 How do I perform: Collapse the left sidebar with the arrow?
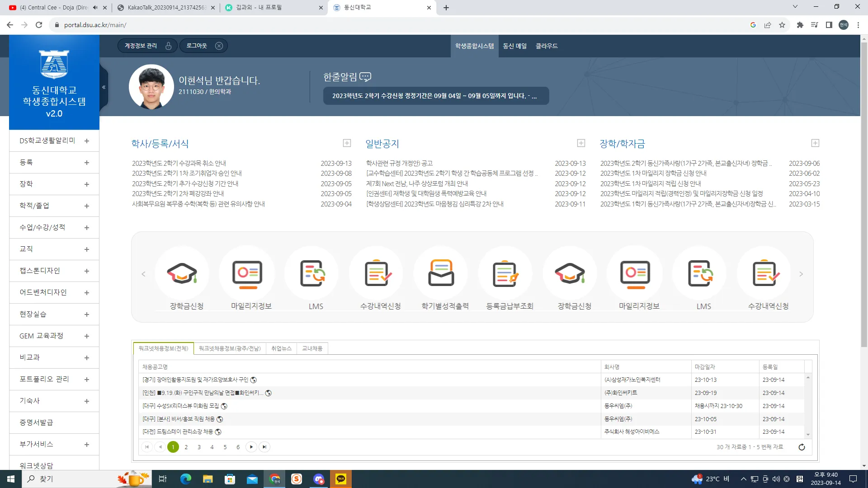[x=103, y=87]
